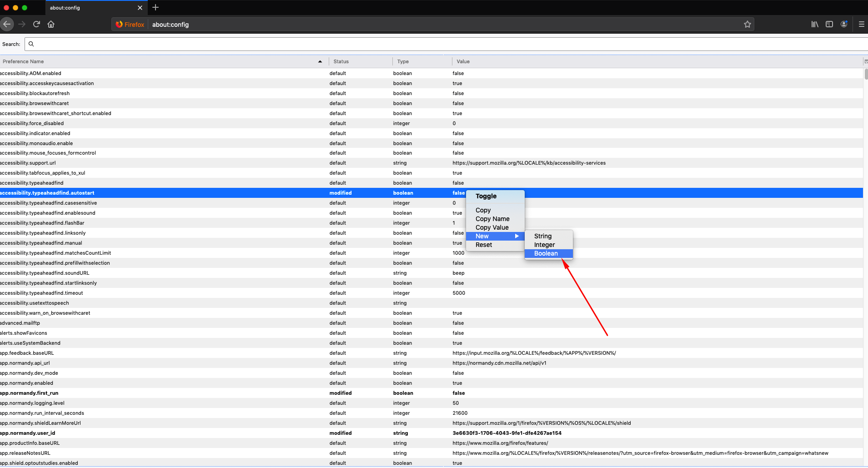Select app.feedback.baseURL row

tap(431, 353)
